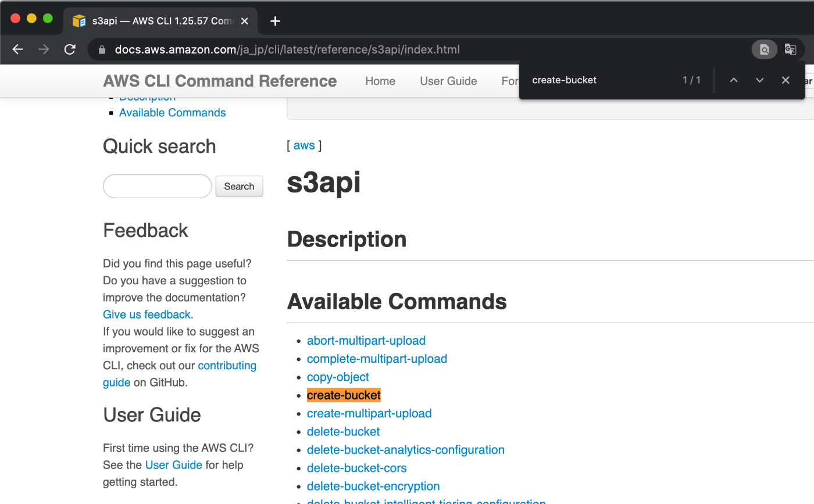Click the site lock icon in the address bar

[101, 49]
